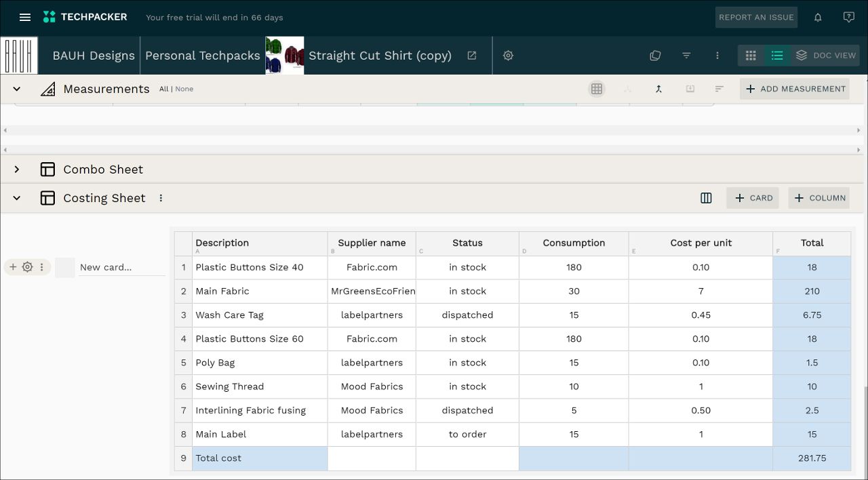
Task: Open Personal Techpacks breadcrumb
Action: tap(203, 56)
